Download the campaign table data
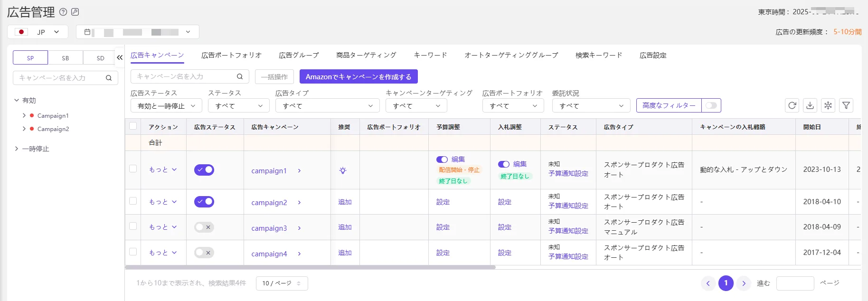This screenshot has height=301, width=868. [810, 105]
